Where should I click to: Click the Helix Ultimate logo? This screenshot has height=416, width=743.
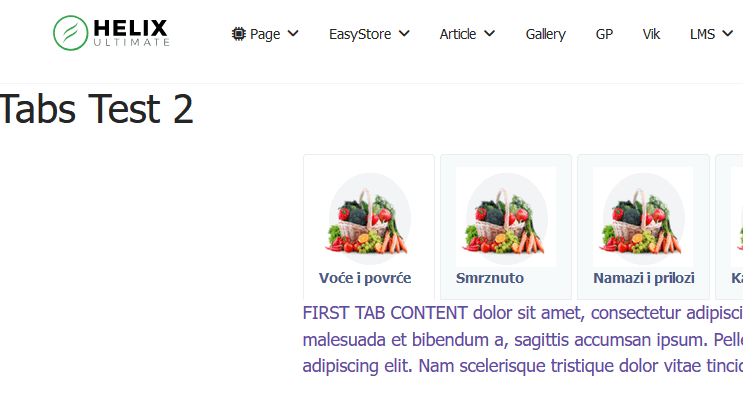(x=111, y=33)
